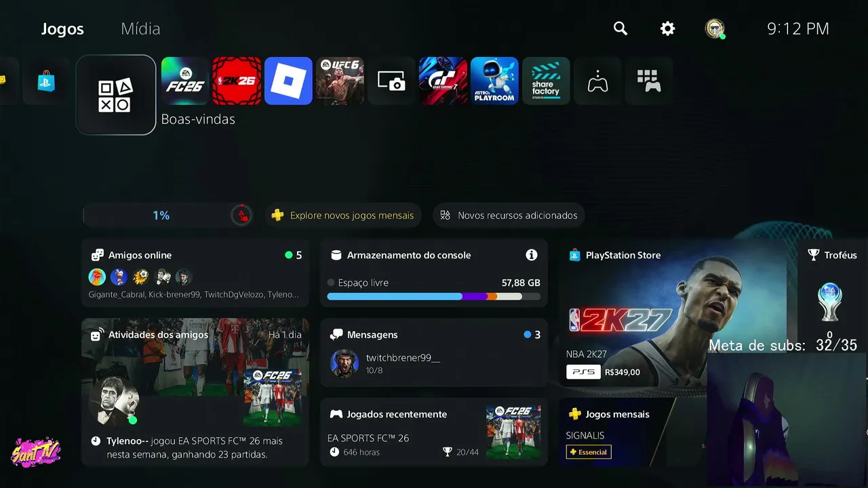Click the console storage usage bar
This screenshot has width=868, height=488.
tap(434, 296)
